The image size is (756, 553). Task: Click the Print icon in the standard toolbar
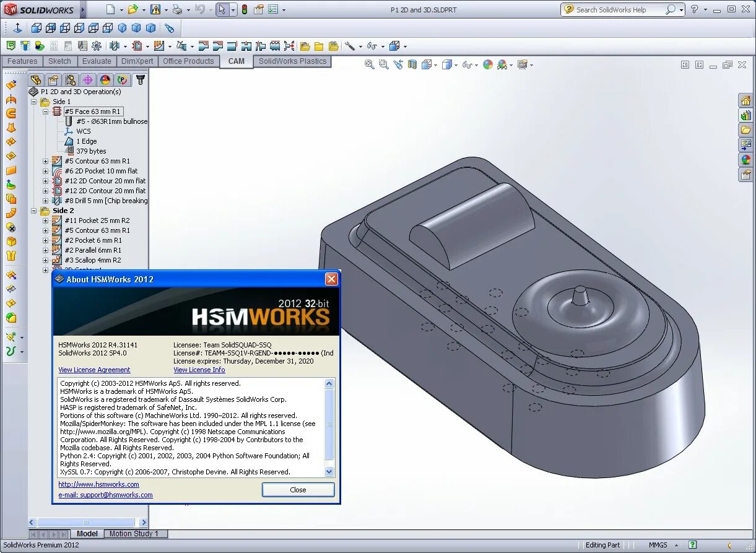pos(178,9)
